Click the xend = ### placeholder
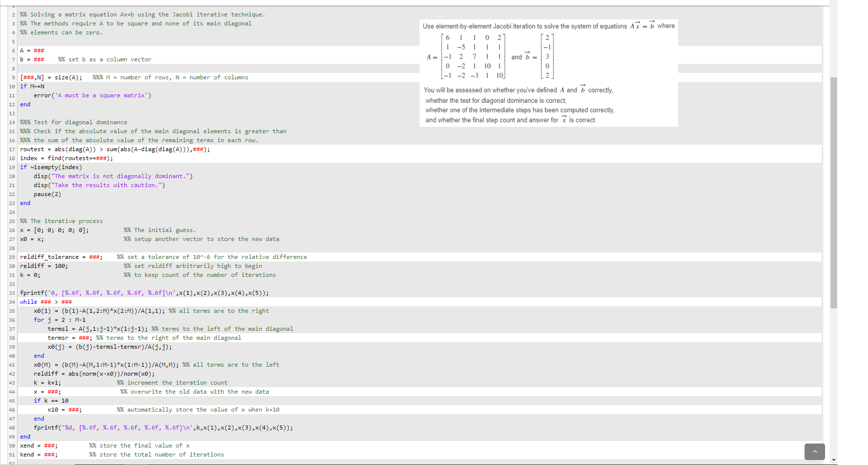Screen dimensions: 868x465 point(47,445)
